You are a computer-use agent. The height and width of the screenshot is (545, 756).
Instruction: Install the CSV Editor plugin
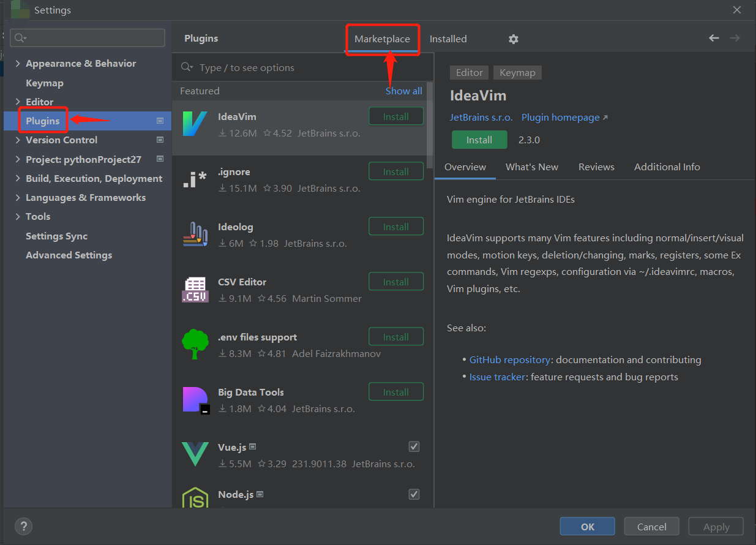pyautogui.click(x=396, y=282)
